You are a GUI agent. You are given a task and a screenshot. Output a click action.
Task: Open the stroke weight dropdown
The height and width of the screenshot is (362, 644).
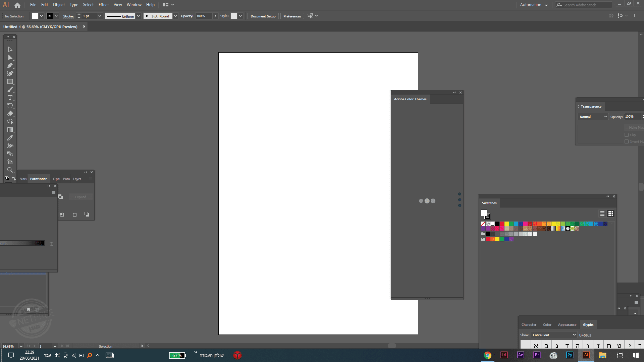(x=100, y=16)
